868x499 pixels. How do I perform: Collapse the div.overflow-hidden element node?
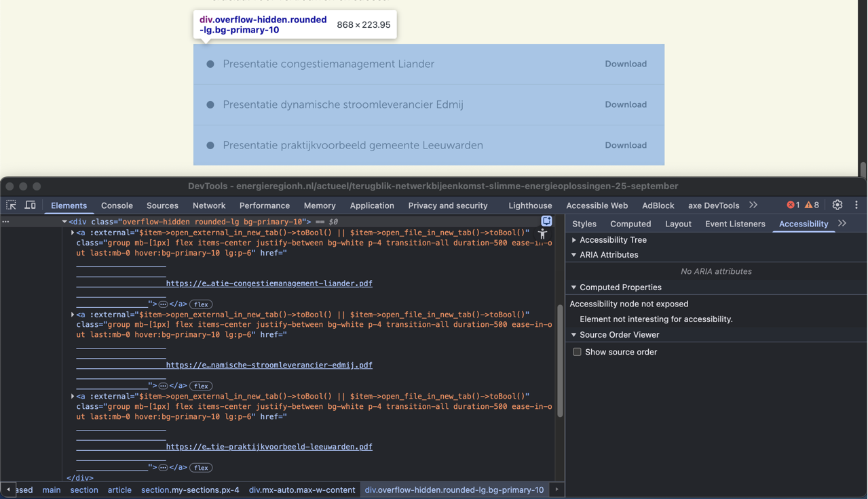click(x=64, y=222)
